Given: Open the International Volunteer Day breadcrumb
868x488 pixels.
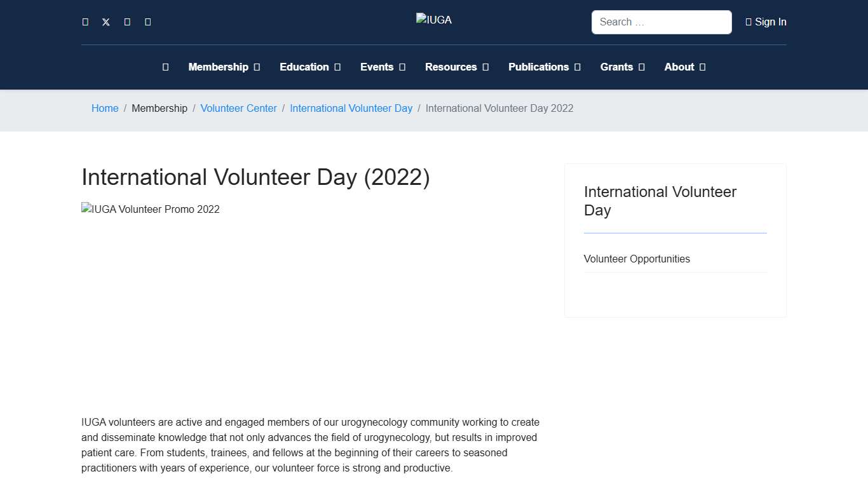Looking at the screenshot, I should coord(351,108).
